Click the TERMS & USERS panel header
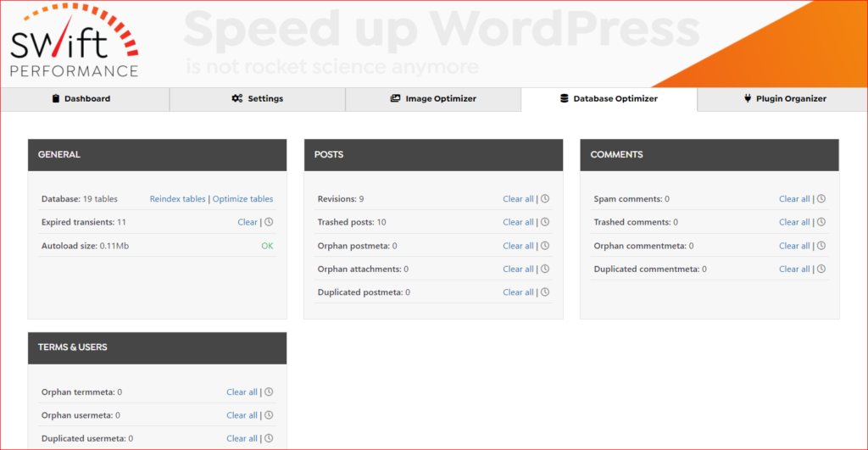The height and width of the screenshot is (450, 868). (x=157, y=347)
